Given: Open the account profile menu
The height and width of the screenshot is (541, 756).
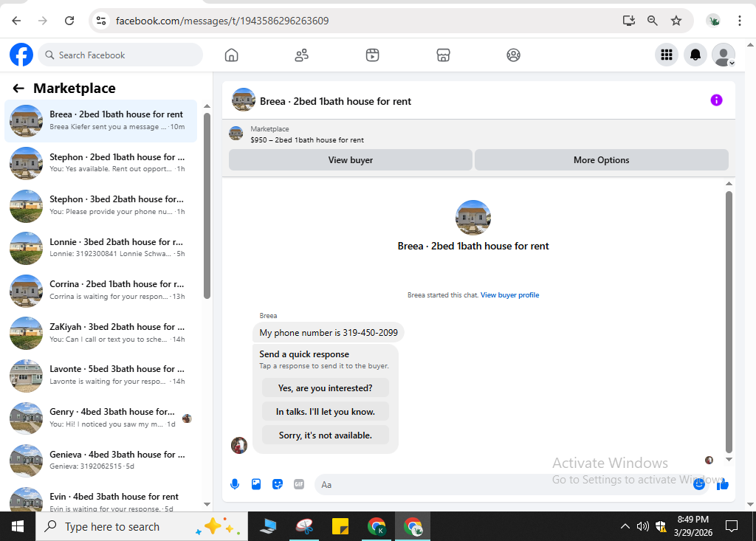Looking at the screenshot, I should 724,55.
